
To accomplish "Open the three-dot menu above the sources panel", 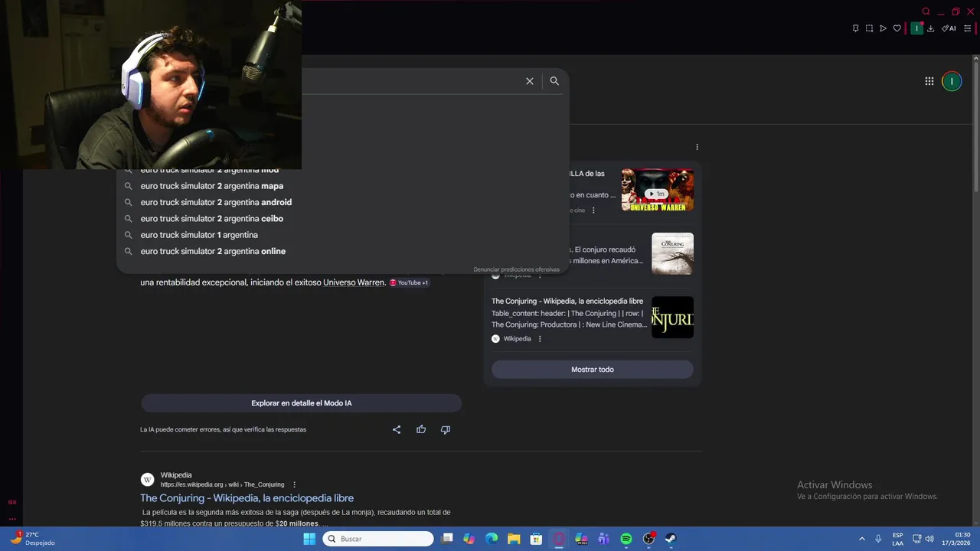I will [697, 147].
